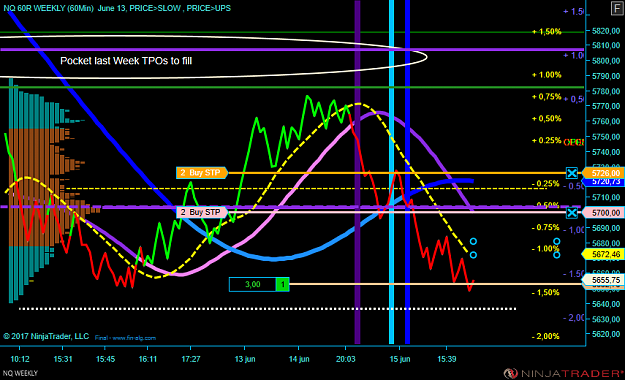Click the 15:39 time axis label

click(446, 359)
